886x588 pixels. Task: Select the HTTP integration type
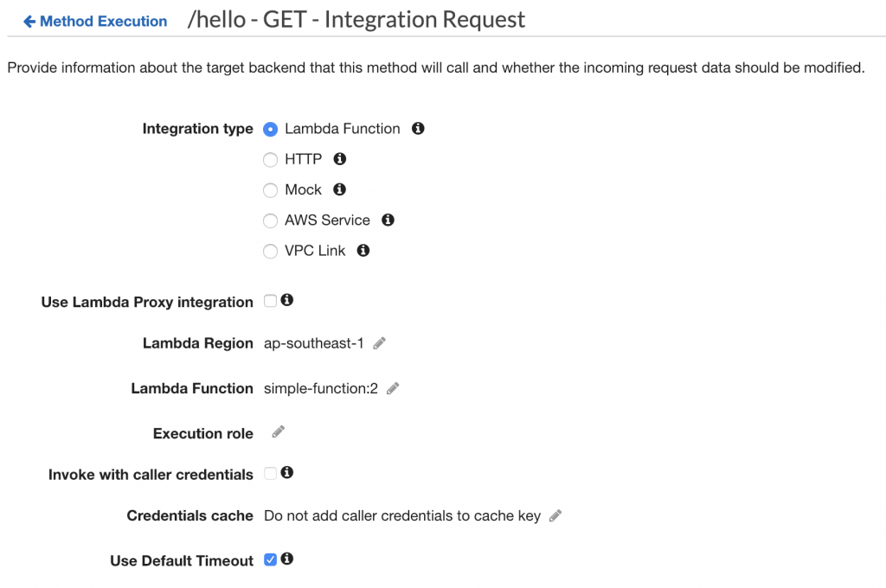tap(270, 159)
